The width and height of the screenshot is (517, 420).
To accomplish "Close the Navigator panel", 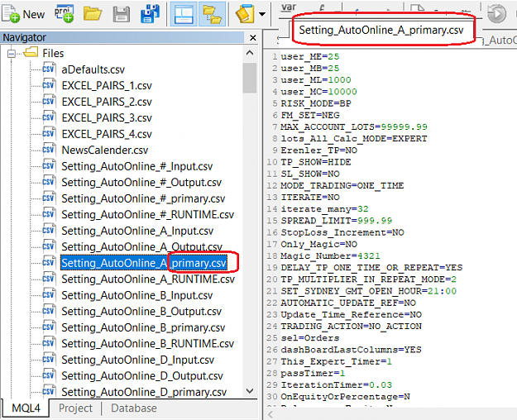I will click(x=253, y=38).
